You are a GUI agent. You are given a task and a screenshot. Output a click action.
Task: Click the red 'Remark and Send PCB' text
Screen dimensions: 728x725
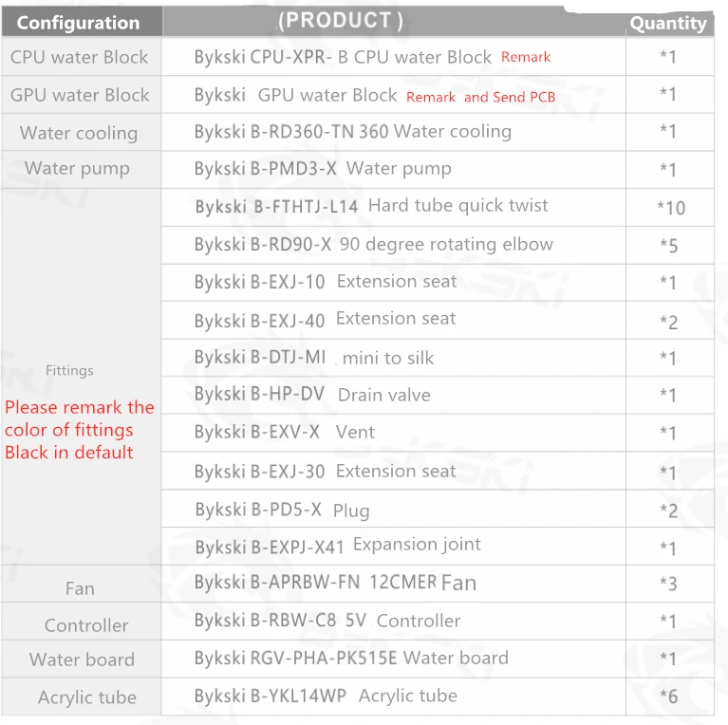(x=480, y=97)
